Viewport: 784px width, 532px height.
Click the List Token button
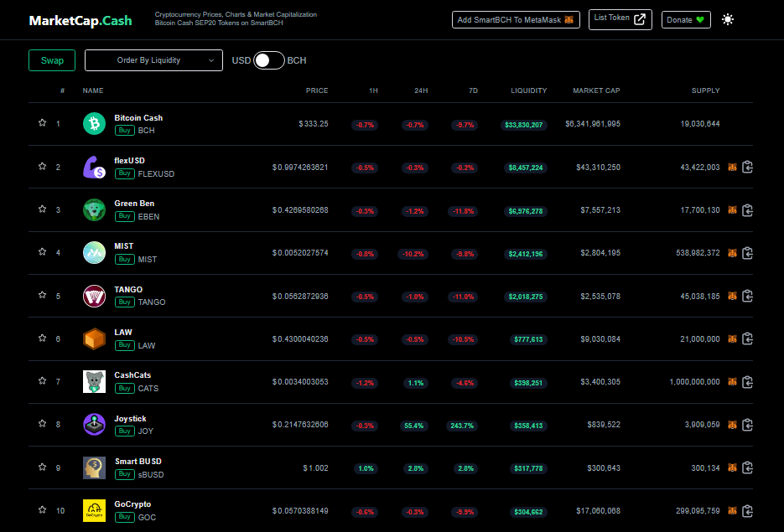pos(620,19)
